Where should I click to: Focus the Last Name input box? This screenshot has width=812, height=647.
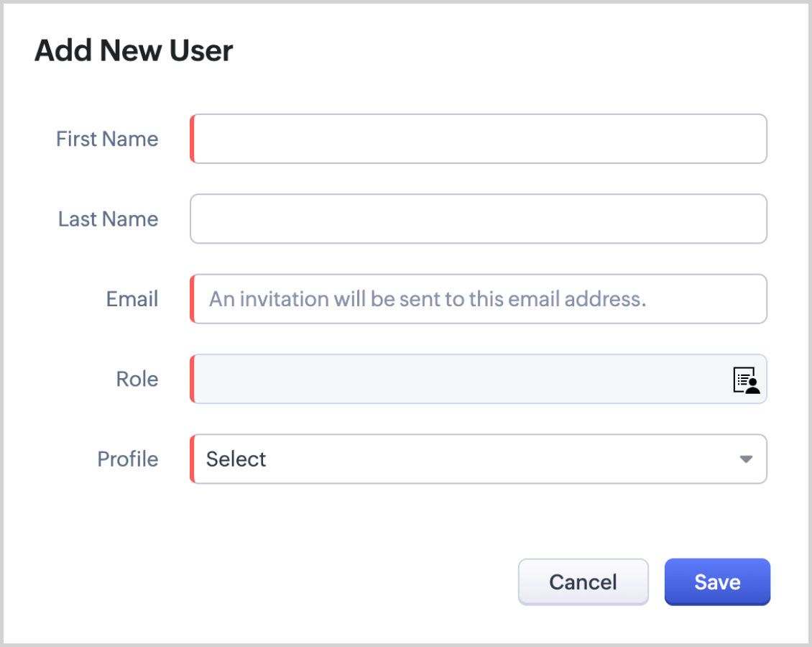pyautogui.click(x=479, y=219)
